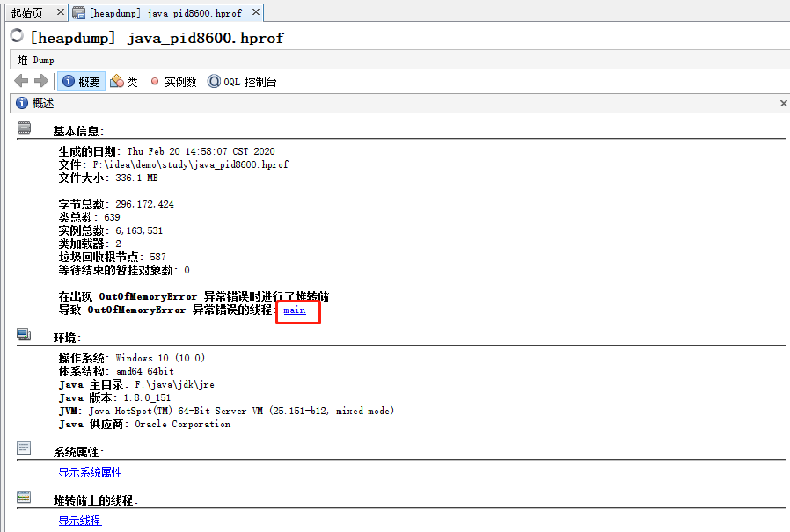Screen dimensions: 790x532
Task: Open the main thread link
Action: [x=294, y=310]
